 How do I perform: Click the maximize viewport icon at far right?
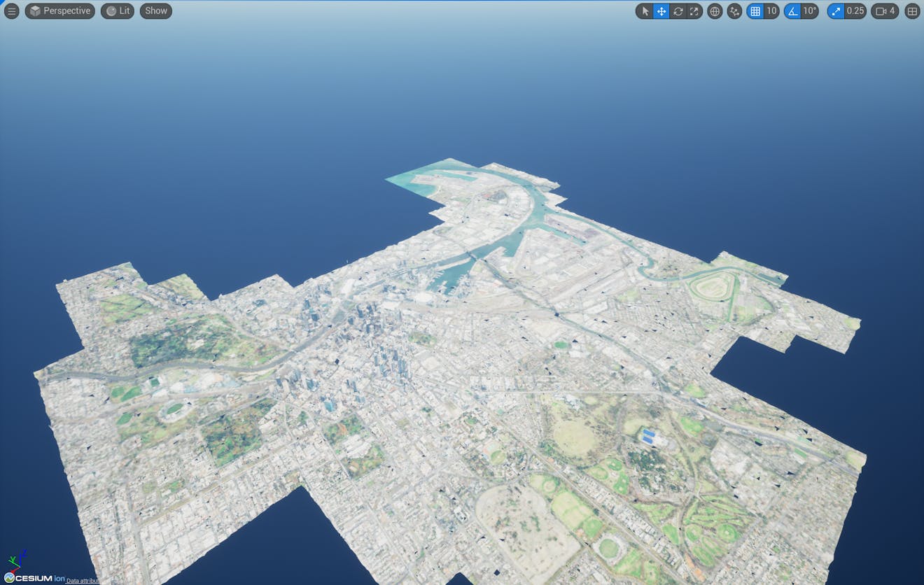[910, 10]
